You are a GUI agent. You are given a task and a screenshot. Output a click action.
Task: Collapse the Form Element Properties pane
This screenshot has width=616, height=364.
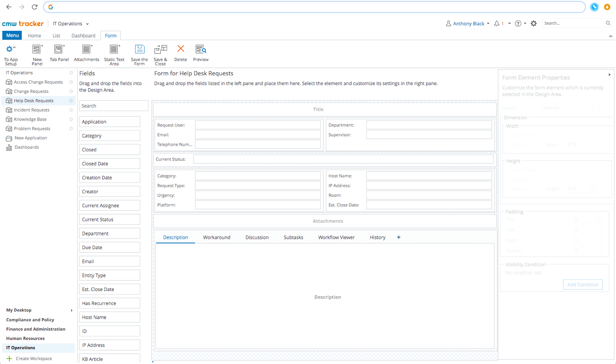(609, 75)
